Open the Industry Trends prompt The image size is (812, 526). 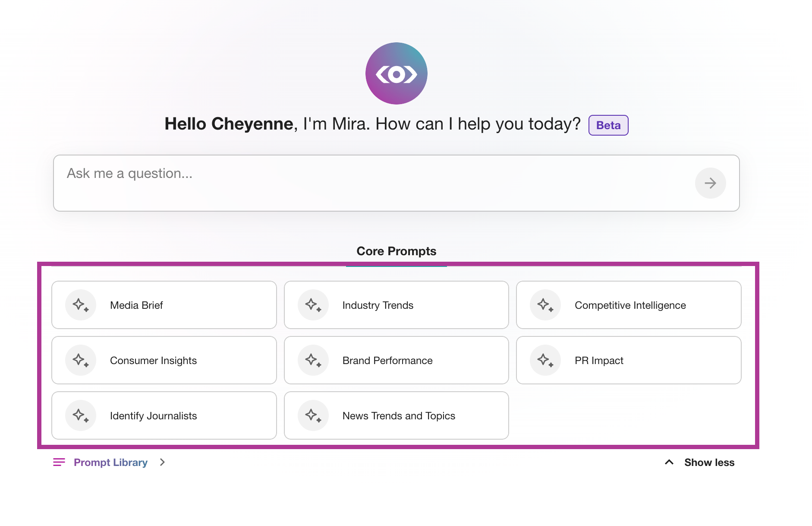(x=396, y=305)
